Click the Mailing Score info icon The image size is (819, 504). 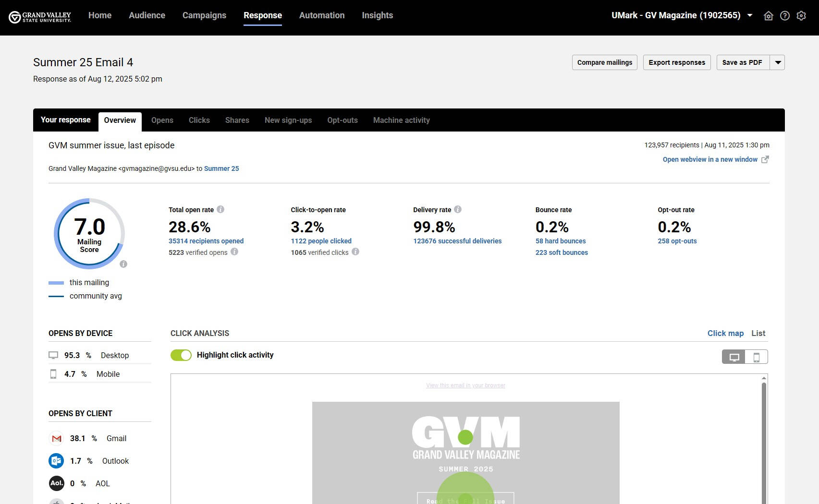(x=123, y=264)
